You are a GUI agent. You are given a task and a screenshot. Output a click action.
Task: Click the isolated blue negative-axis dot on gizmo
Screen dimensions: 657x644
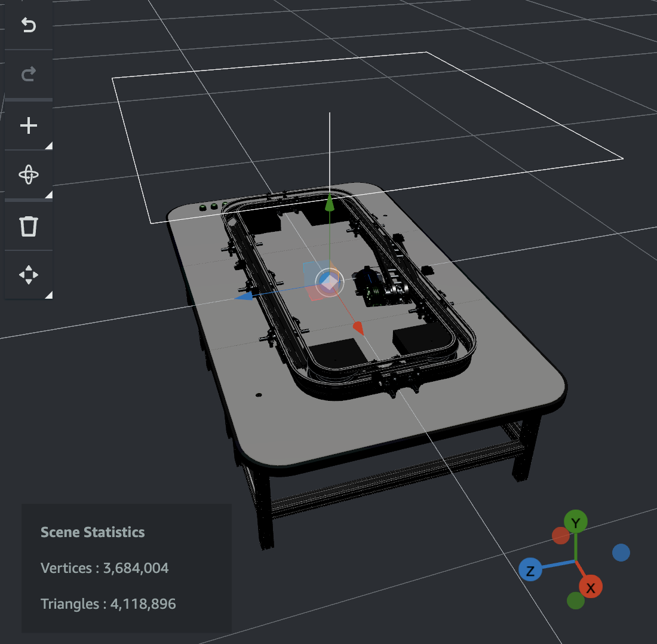click(x=621, y=553)
